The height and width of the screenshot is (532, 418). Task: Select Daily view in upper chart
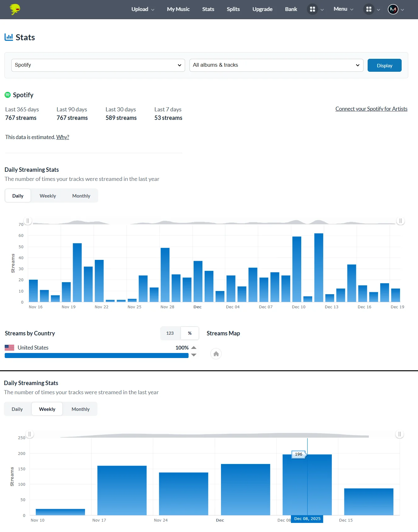pos(18,196)
